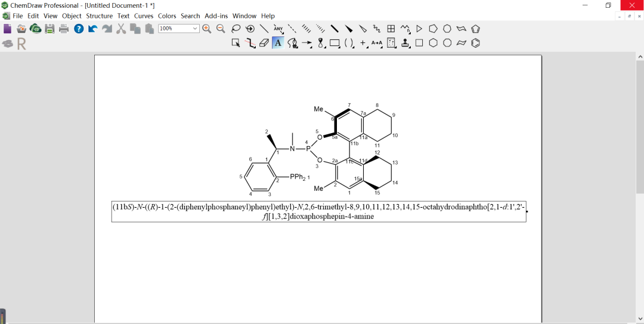Open the zoom level 100% dropdown
Viewport: 644px width, 324px height.
click(196, 29)
